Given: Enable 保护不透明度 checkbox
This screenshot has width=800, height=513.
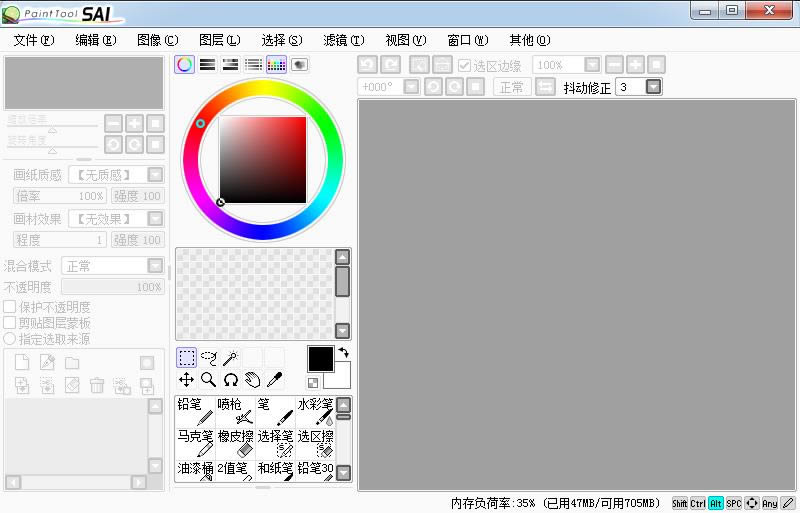Looking at the screenshot, I should pyautogui.click(x=10, y=307).
